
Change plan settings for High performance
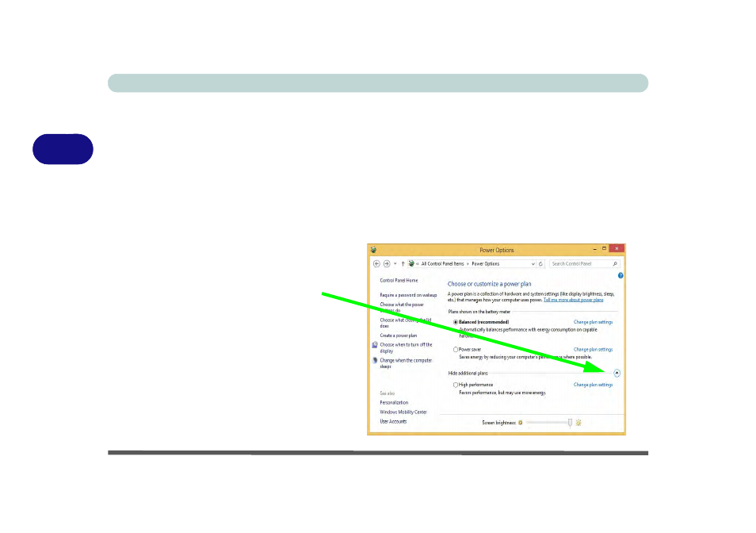[x=593, y=385]
